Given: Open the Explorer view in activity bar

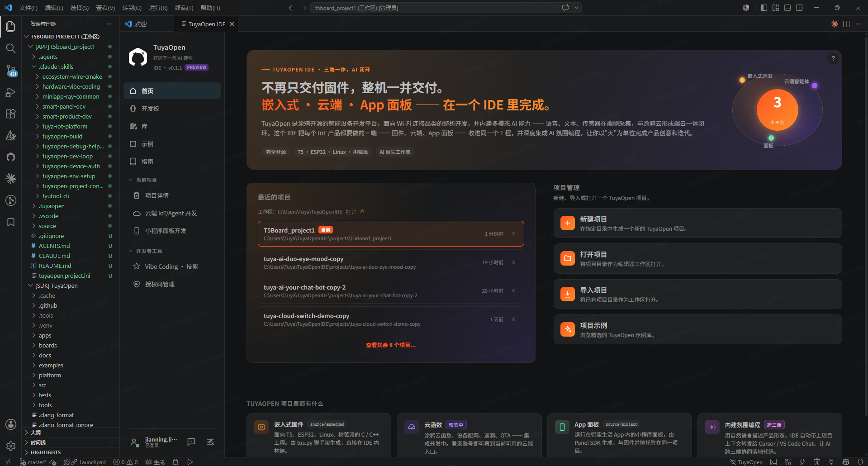Looking at the screenshot, I should pyautogui.click(x=11, y=27).
